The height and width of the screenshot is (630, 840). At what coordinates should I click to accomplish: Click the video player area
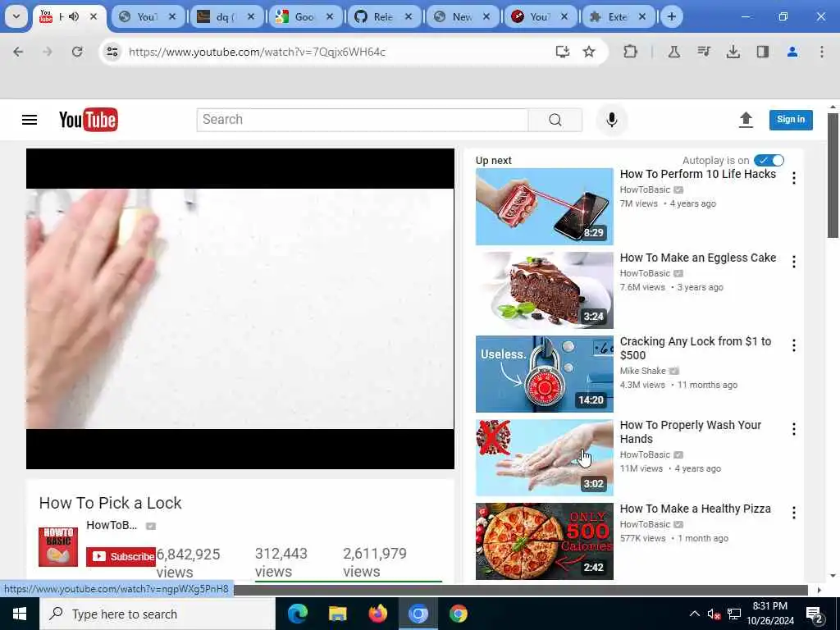click(240, 308)
